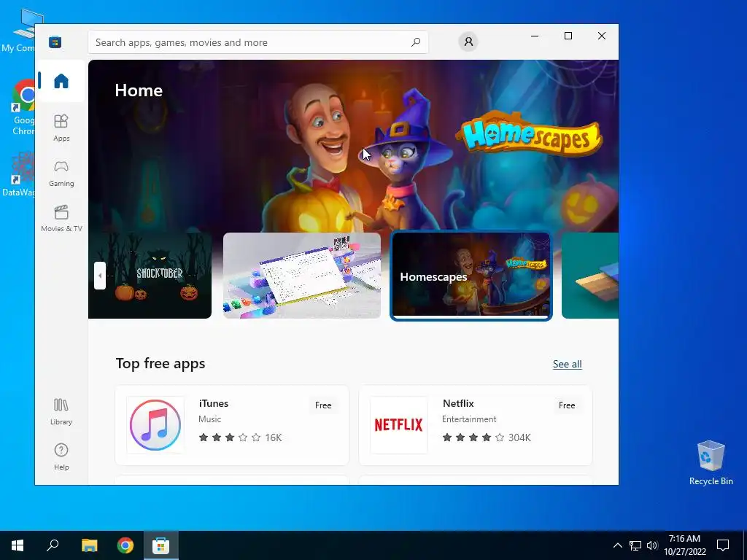The height and width of the screenshot is (560, 747).
Task: Click the Music category under iTunes
Action: [209, 419]
